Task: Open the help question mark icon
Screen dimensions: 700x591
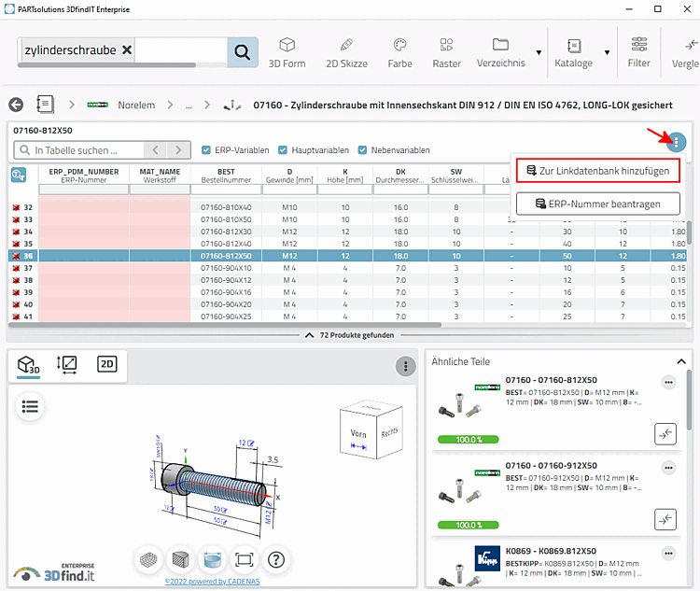Action: pyautogui.click(x=276, y=559)
